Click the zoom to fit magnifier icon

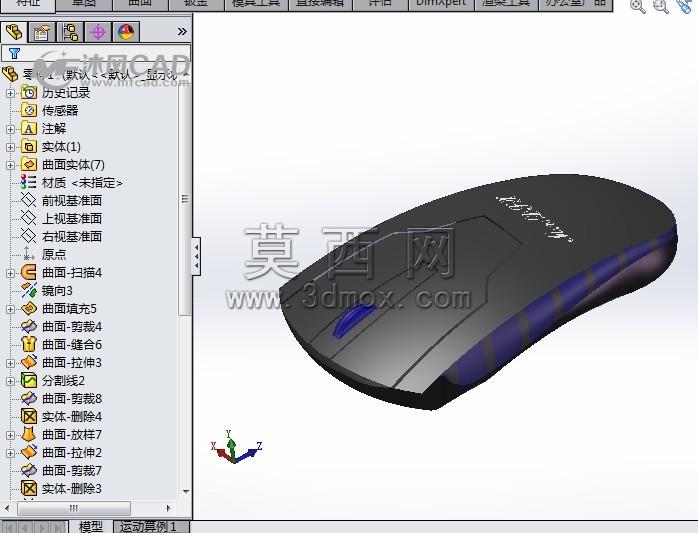tap(638, 6)
